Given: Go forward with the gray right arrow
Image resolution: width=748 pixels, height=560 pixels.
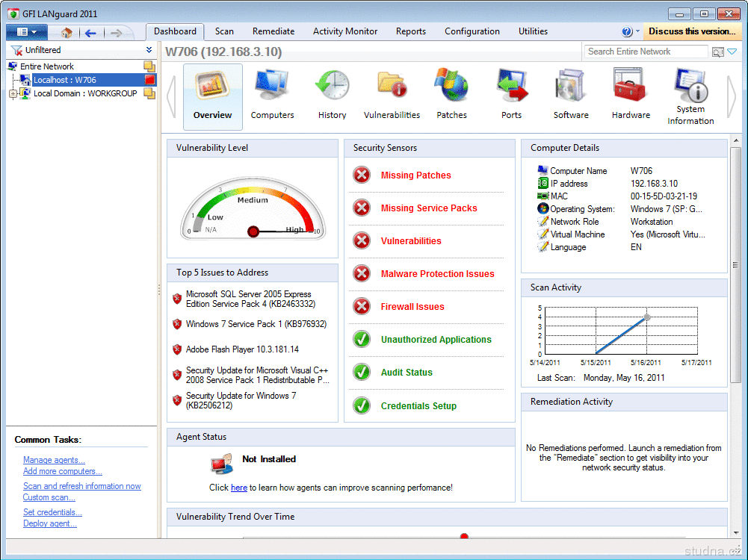Looking at the screenshot, I should tap(116, 32).
